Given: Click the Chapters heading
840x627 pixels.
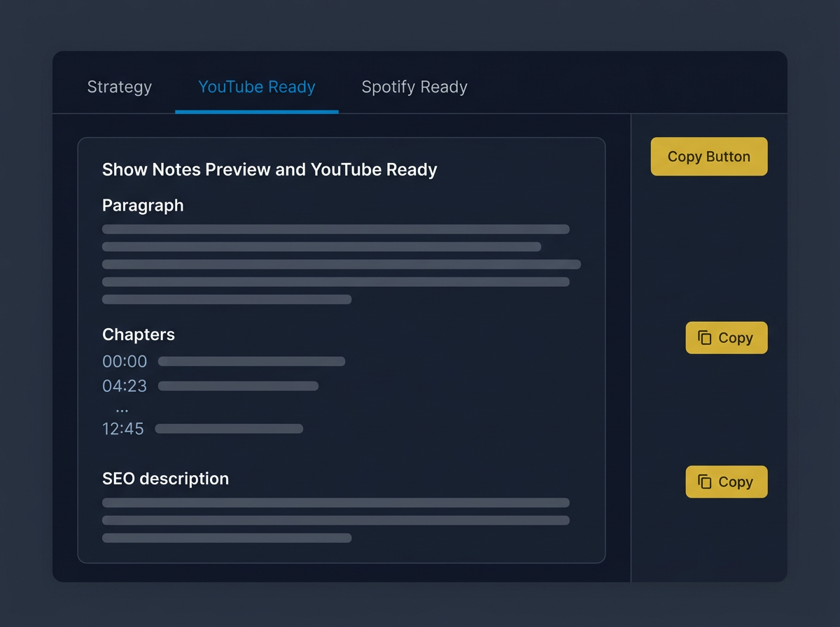Looking at the screenshot, I should 139,334.
